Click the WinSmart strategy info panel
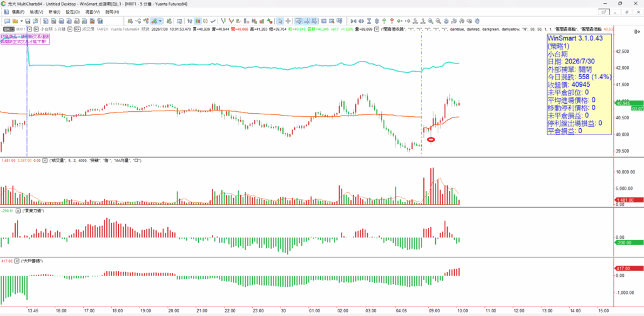The height and width of the screenshot is (316, 644). pos(579,85)
